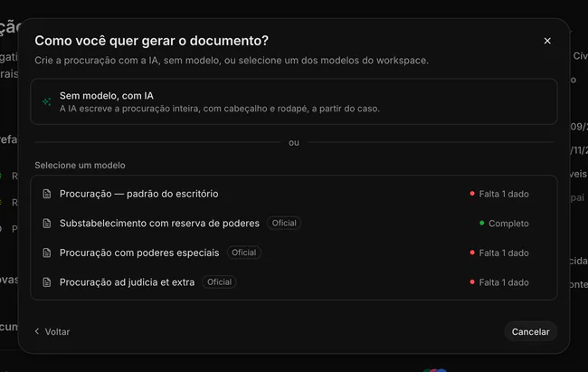Choose the 'Sem modelo, com IA' option
Viewport: 588px width, 372px height.
[x=294, y=101]
